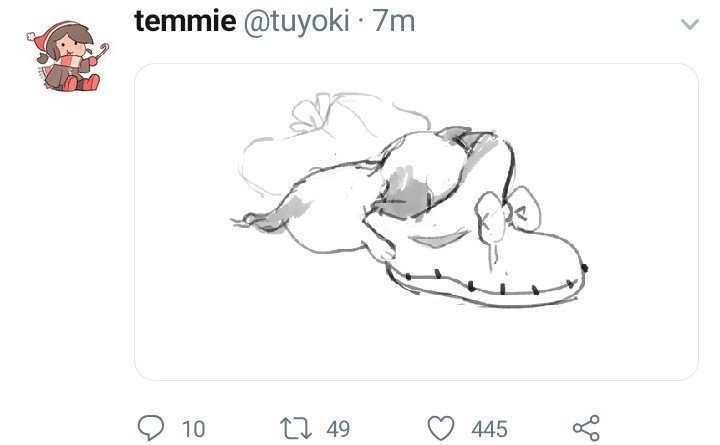Click the like count 445
Image resolution: width=720 pixels, height=445 pixels.
pos(489,429)
